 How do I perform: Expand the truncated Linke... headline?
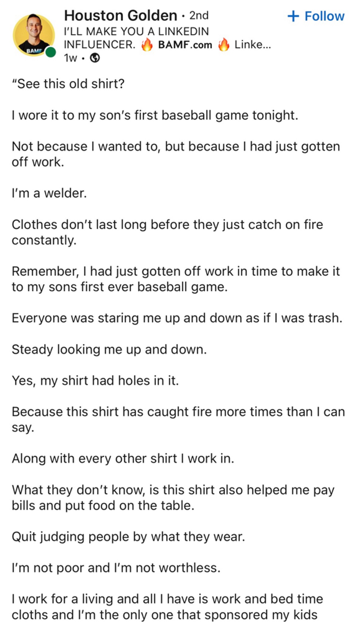[252, 45]
